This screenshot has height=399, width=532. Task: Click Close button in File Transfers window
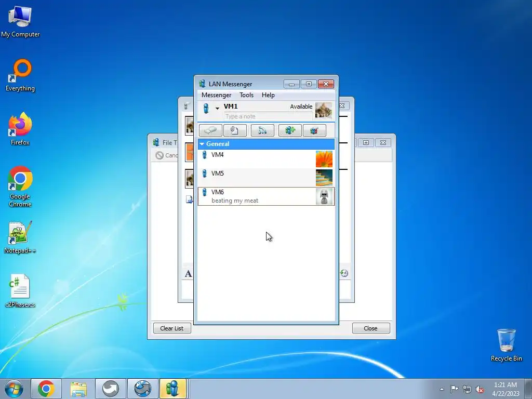coord(371,328)
